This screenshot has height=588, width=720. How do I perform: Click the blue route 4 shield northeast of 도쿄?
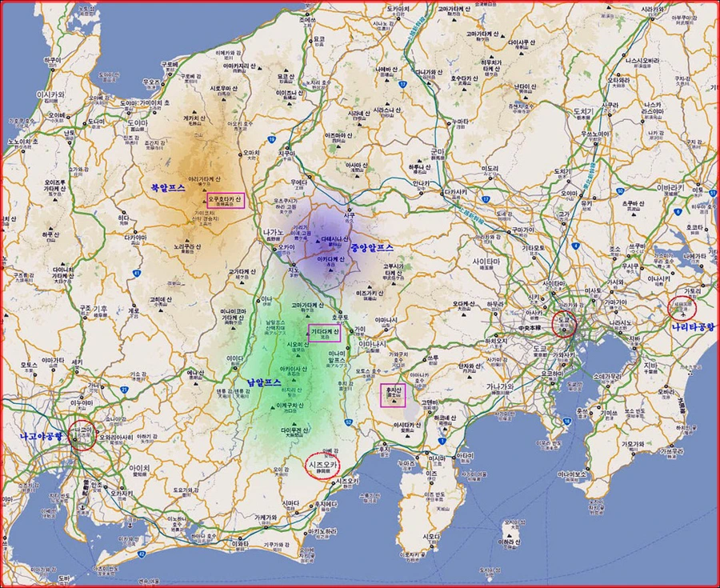click(576, 246)
